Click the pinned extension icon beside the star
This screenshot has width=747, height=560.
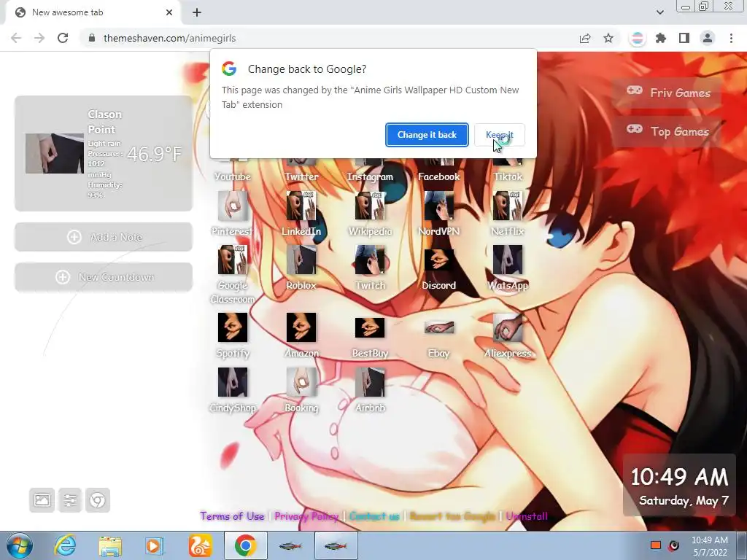(637, 38)
